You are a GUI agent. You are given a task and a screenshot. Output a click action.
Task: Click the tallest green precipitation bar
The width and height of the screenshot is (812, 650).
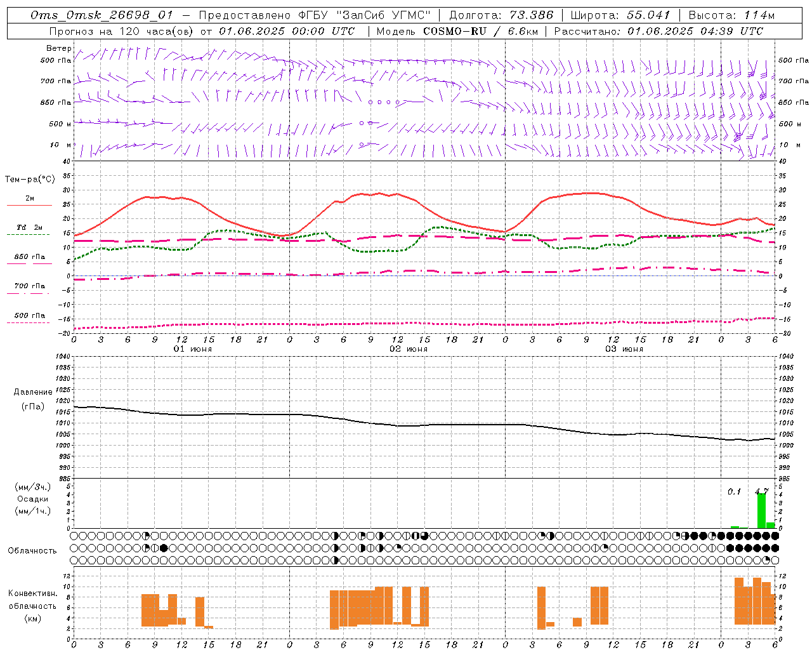(x=761, y=510)
